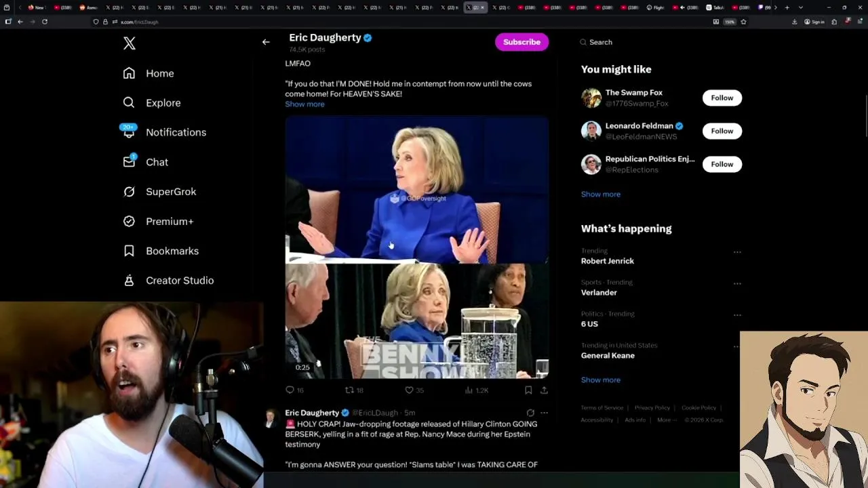Click the X logo in sidebar

coord(129,43)
